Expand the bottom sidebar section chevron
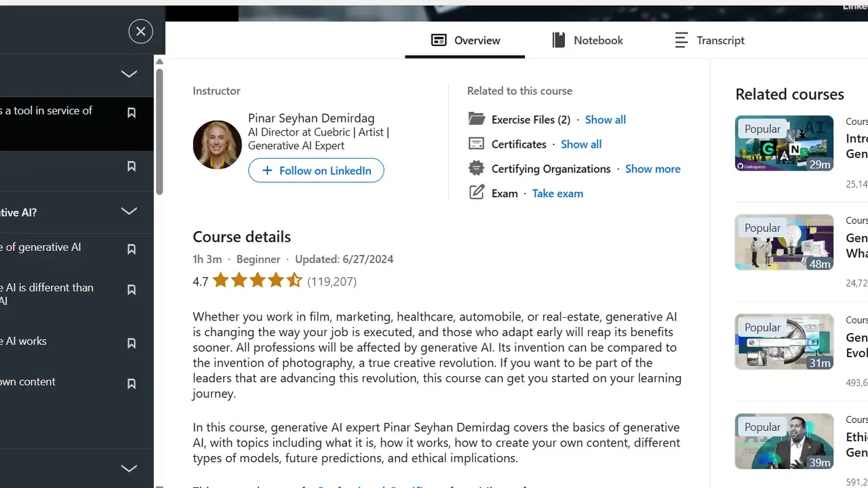 tap(129, 468)
